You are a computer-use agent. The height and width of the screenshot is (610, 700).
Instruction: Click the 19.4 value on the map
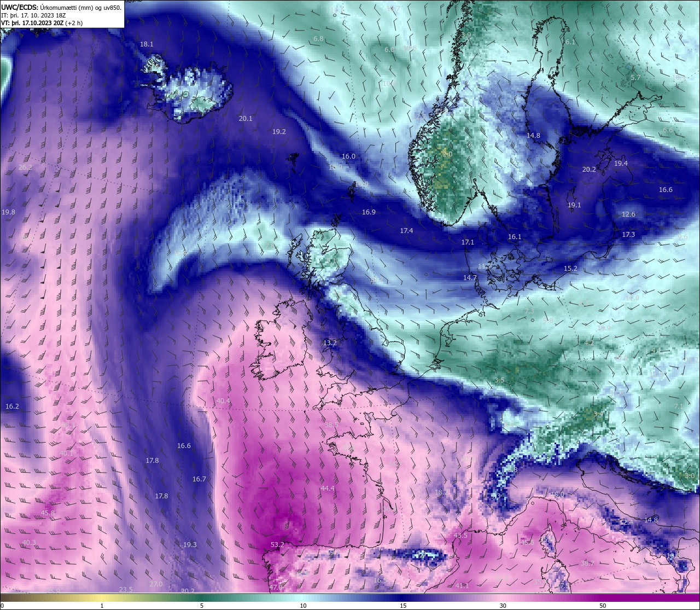pyautogui.click(x=621, y=164)
